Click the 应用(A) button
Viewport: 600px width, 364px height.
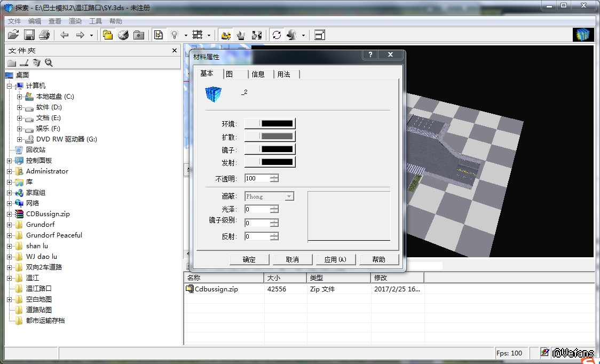tap(335, 259)
